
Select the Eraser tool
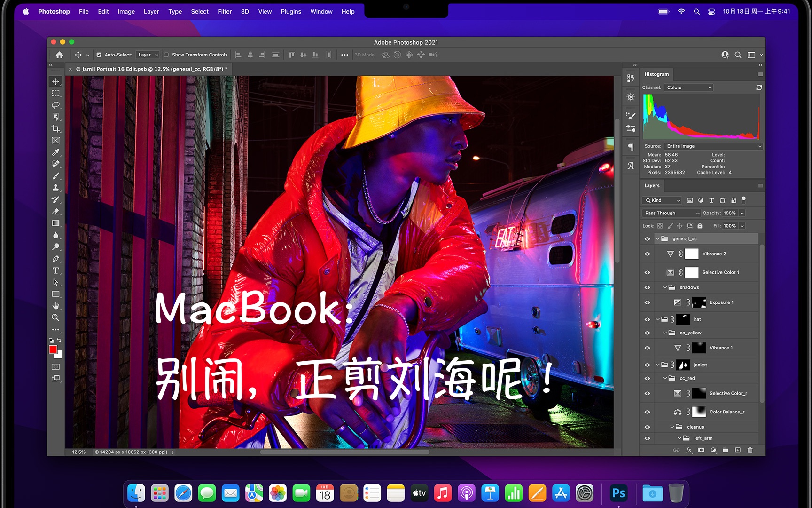[x=55, y=211]
